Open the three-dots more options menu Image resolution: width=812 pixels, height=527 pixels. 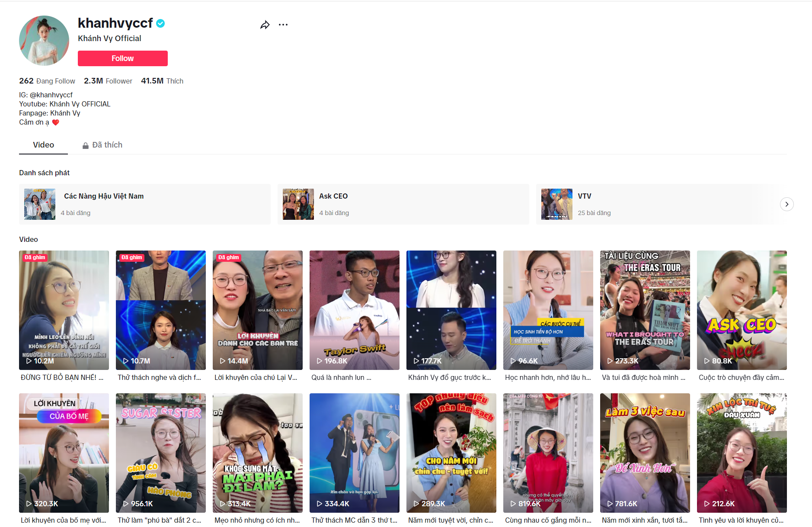click(283, 25)
